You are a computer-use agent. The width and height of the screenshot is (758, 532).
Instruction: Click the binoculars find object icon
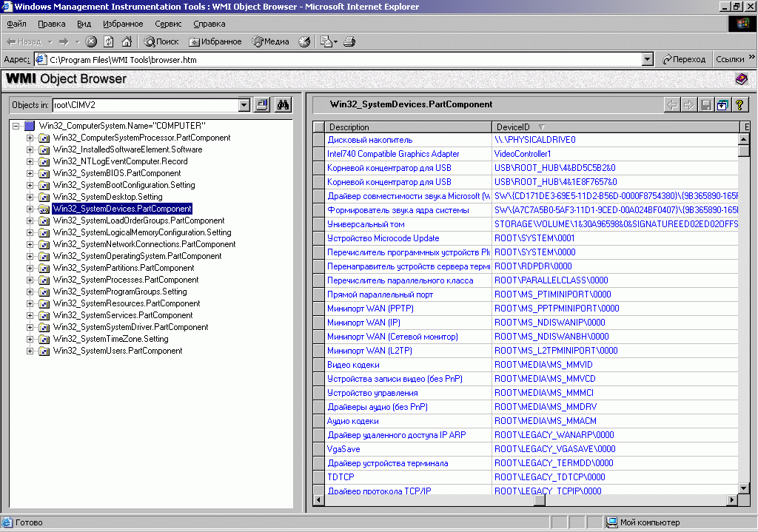click(283, 105)
